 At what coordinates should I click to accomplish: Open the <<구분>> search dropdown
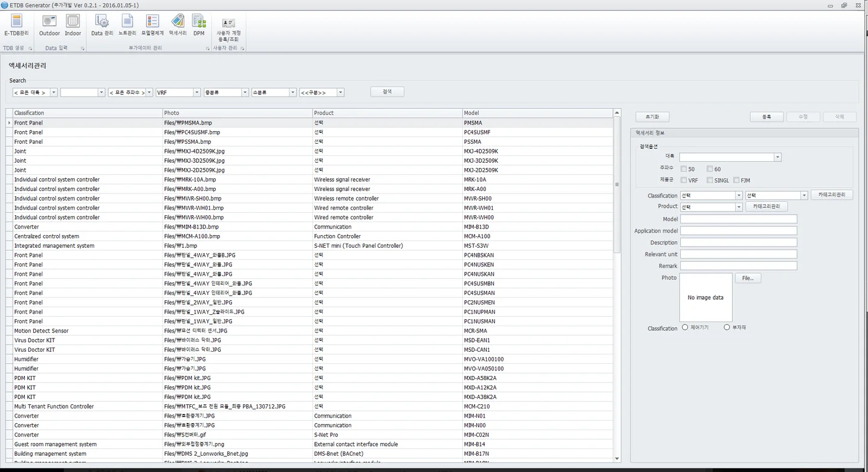(340, 92)
